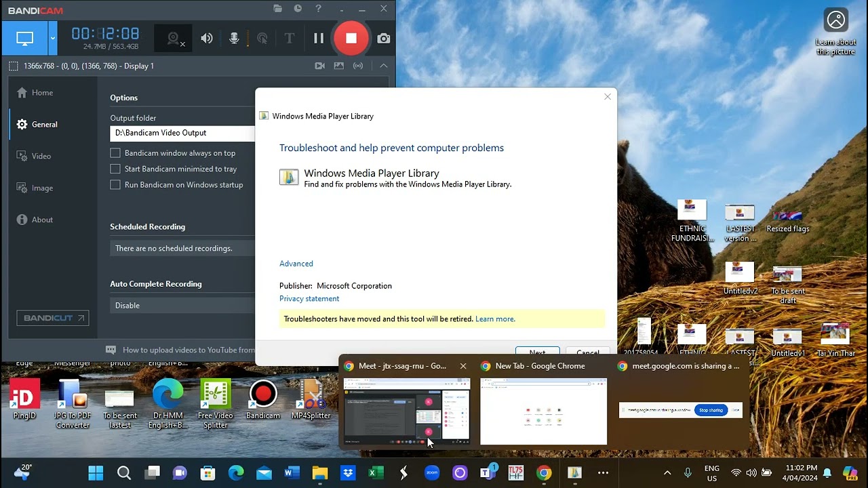Open Bandicam help question mark
The image size is (868, 488).
tap(319, 9)
